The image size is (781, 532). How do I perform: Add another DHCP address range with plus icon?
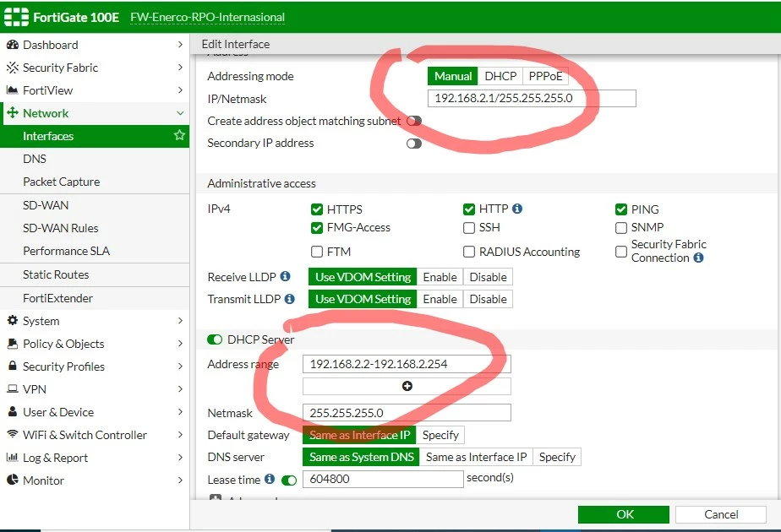click(407, 386)
